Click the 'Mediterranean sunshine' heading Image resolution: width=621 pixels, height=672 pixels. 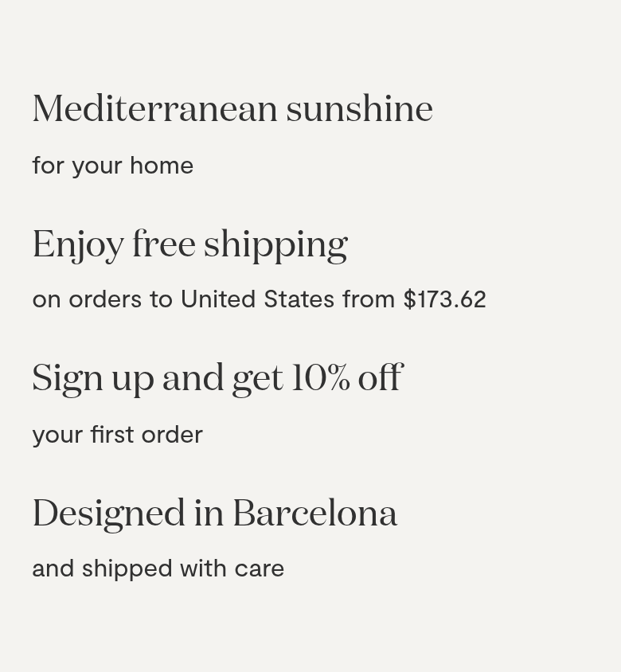(x=232, y=108)
